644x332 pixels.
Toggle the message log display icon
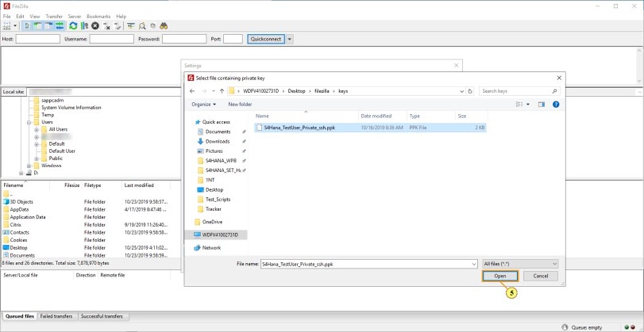[x=27, y=26]
